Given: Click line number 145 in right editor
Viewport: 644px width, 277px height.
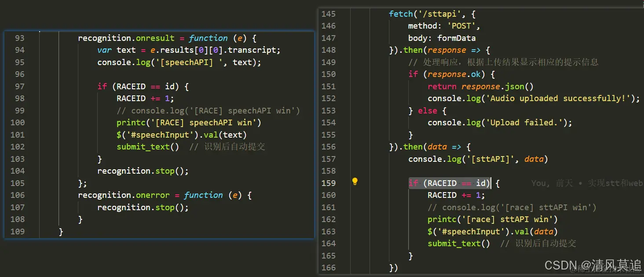Looking at the screenshot, I should point(329,14).
